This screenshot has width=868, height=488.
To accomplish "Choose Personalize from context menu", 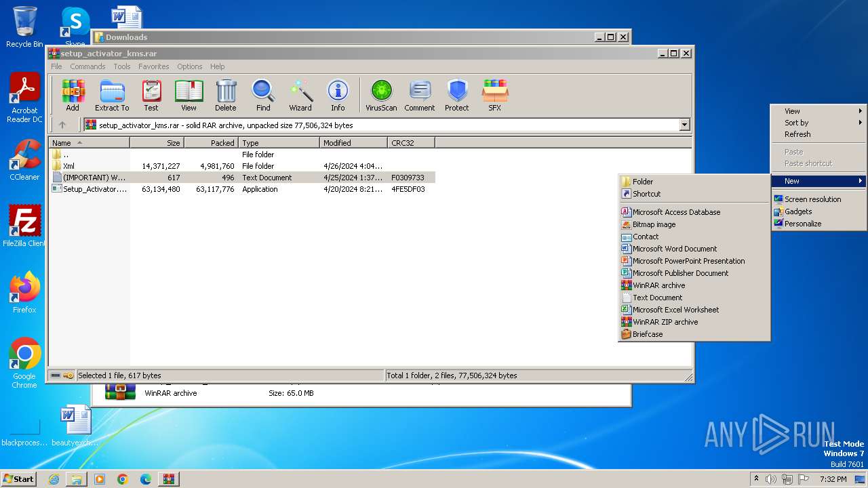I will pos(818,224).
